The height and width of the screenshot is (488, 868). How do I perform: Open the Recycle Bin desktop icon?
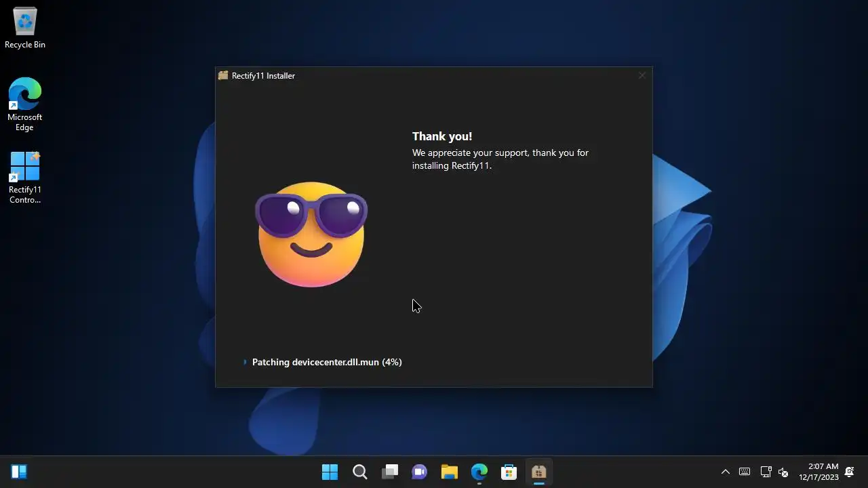25,28
